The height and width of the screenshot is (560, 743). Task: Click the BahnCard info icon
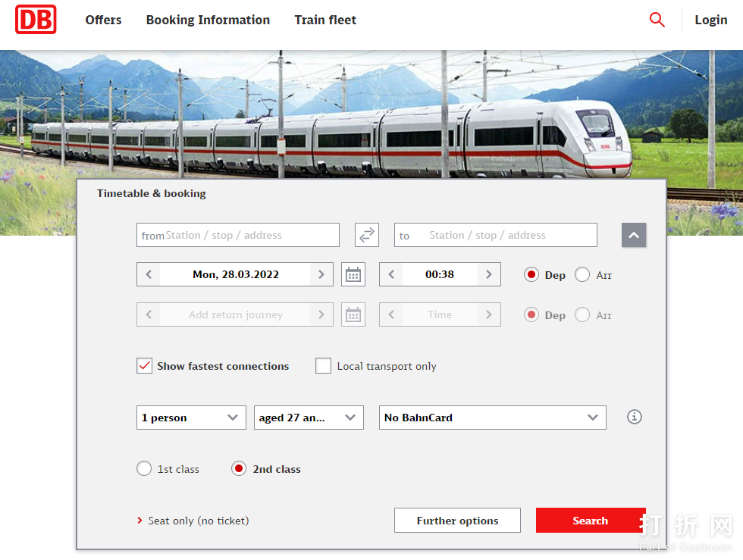635,417
